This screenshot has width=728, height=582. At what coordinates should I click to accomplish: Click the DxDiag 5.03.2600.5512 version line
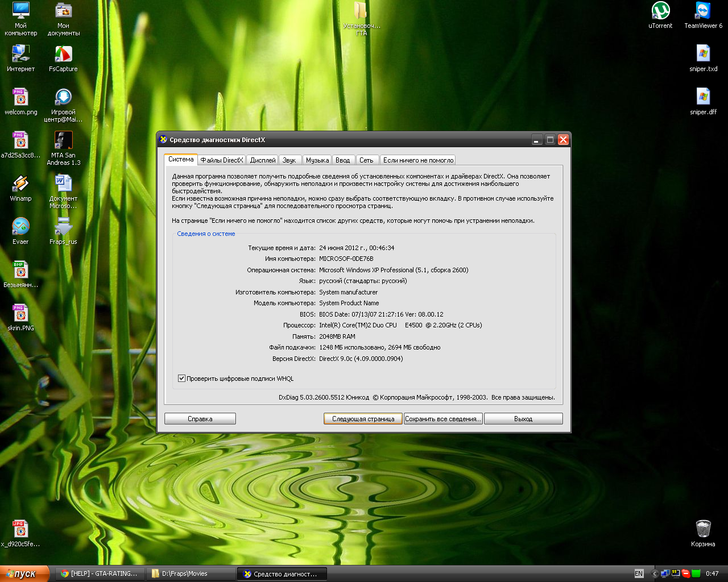click(x=417, y=397)
